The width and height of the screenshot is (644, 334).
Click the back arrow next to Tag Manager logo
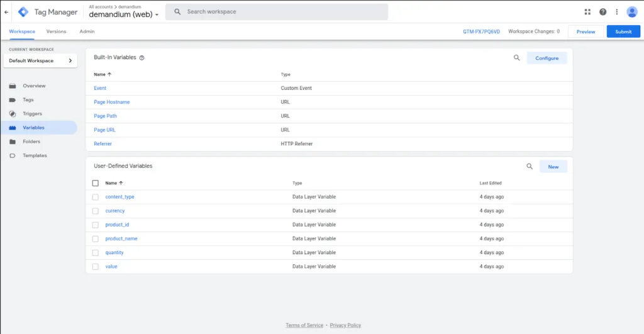click(x=6, y=12)
